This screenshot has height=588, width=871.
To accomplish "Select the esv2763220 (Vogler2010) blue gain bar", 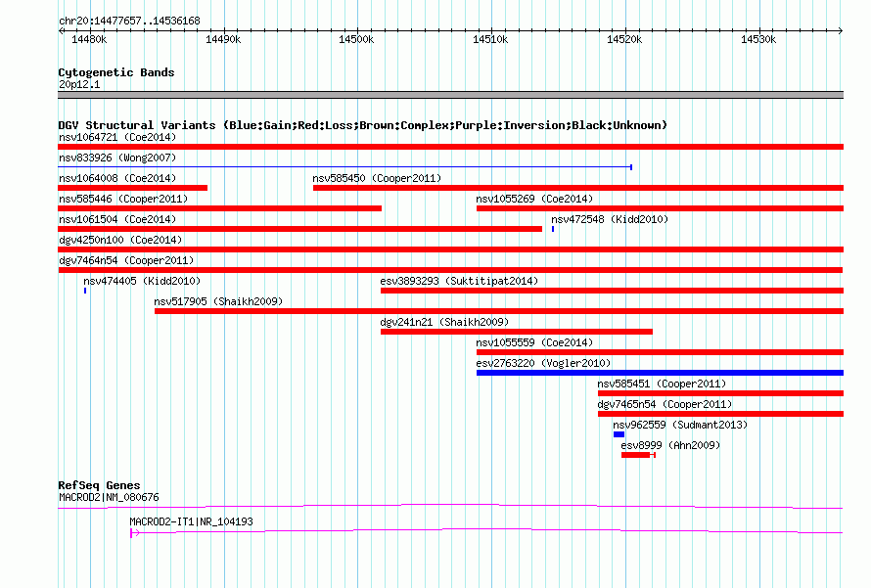I will point(660,373).
